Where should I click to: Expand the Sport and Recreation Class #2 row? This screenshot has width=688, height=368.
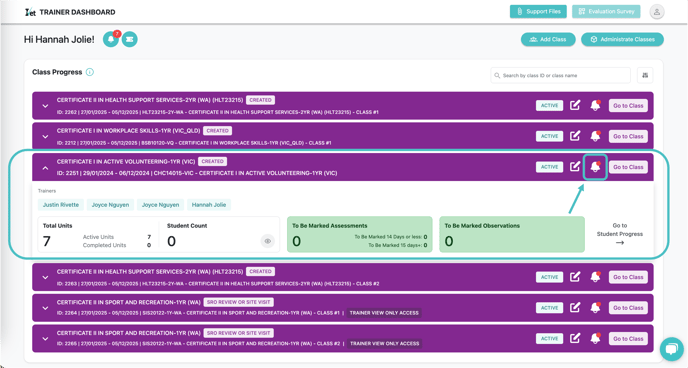point(45,339)
